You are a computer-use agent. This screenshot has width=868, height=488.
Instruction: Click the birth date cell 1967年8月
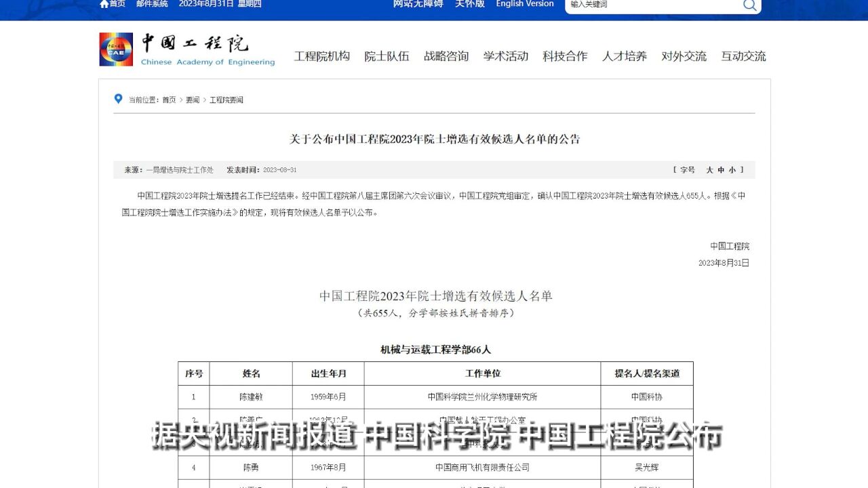coord(328,467)
